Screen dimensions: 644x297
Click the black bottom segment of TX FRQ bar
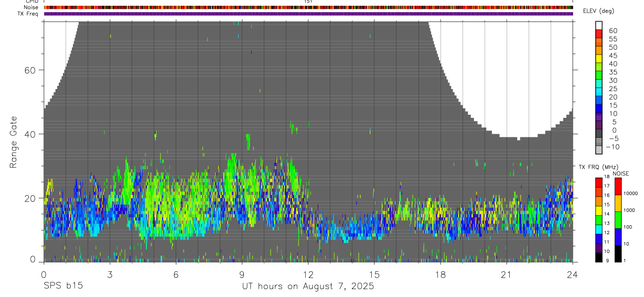point(599,257)
